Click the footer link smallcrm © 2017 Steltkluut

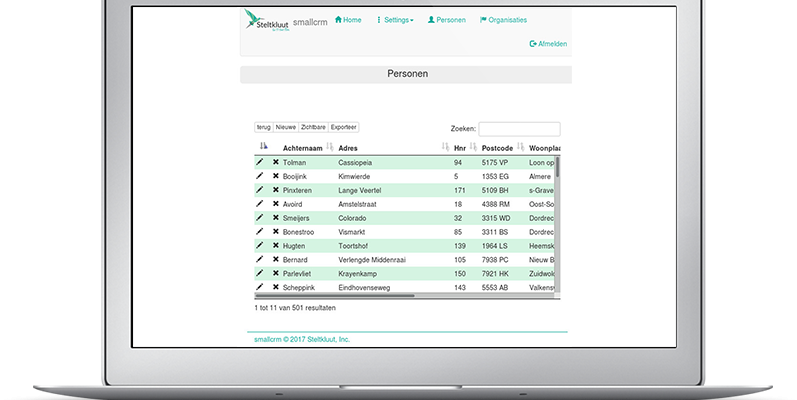pos(302,339)
